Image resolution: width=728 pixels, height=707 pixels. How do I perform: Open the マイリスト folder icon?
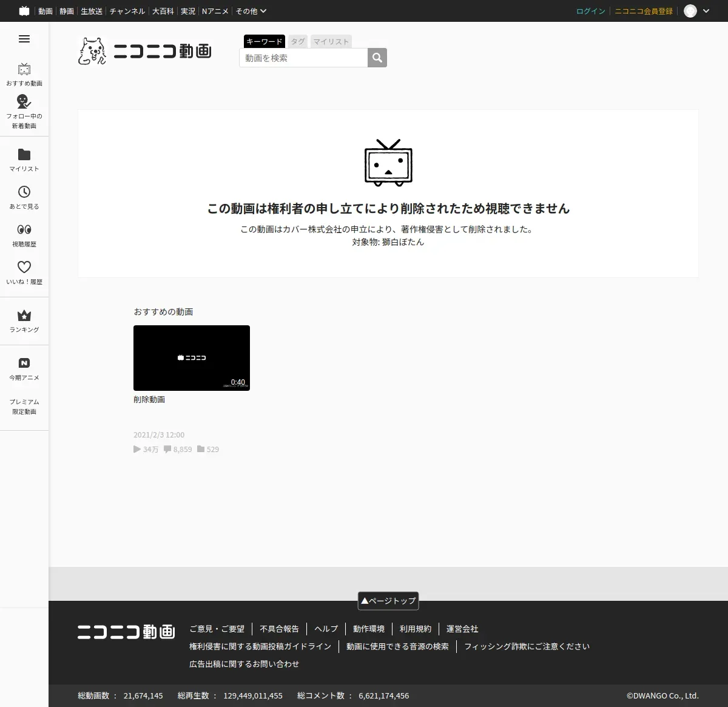click(x=24, y=154)
